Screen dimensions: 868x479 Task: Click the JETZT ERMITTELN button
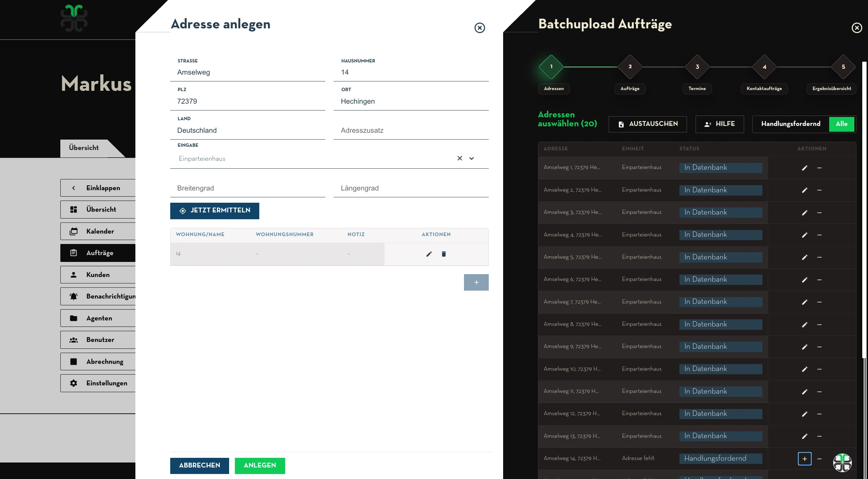coord(214,211)
